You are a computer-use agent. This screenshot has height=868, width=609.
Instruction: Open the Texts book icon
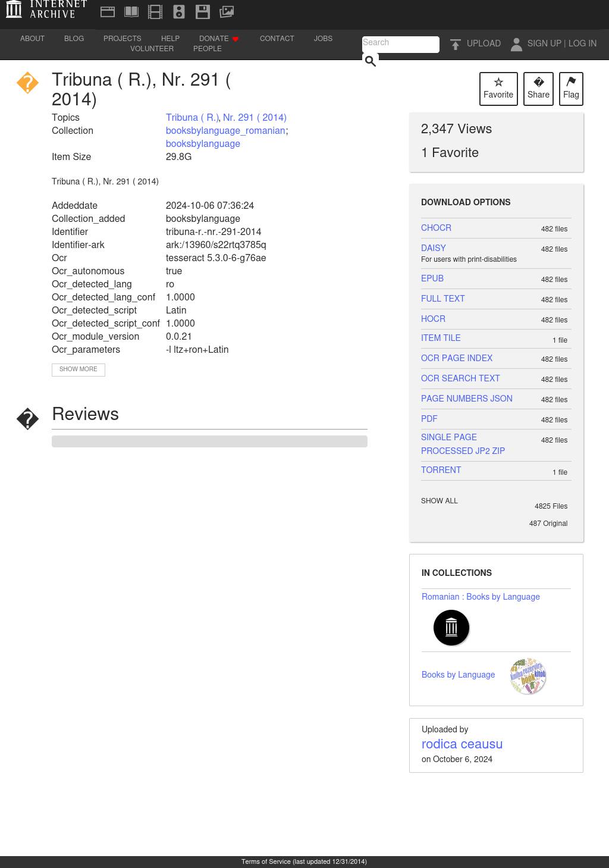coord(131,12)
